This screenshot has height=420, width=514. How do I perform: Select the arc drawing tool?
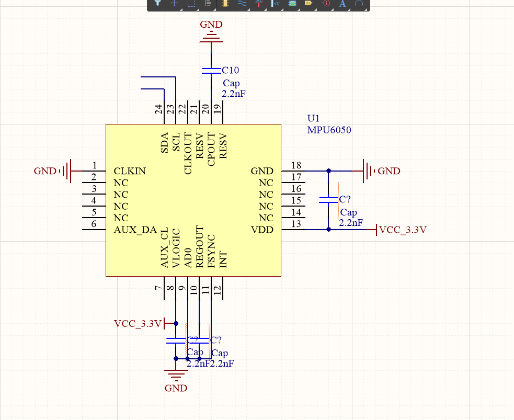[359, 3]
